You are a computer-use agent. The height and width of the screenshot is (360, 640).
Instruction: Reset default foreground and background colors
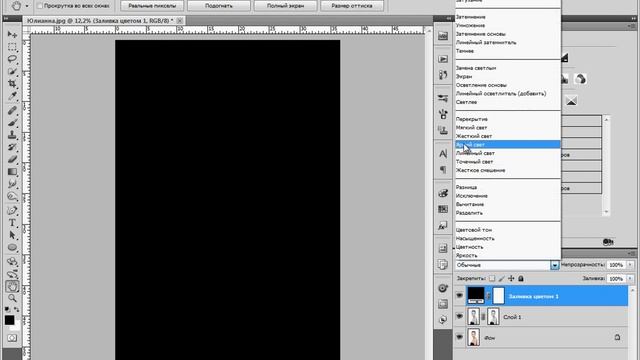pyautogui.click(x=7, y=310)
